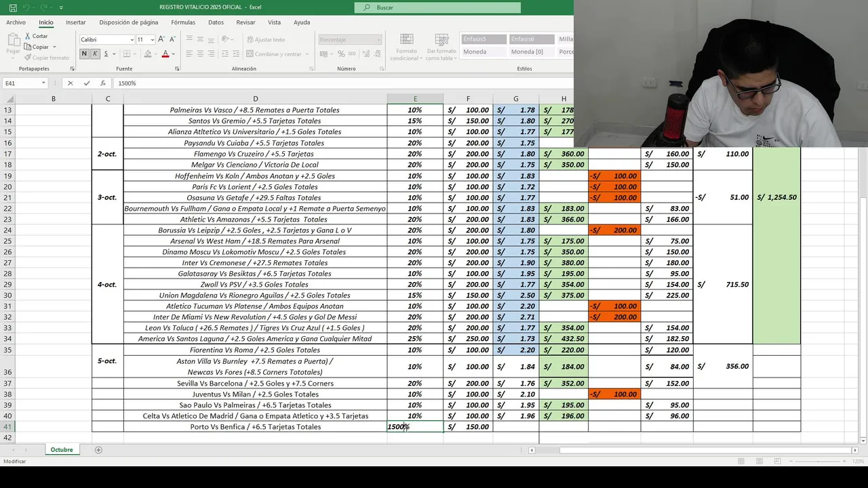This screenshot has width=868, height=488.
Task: Click the insert function fx icon
Action: tap(103, 83)
